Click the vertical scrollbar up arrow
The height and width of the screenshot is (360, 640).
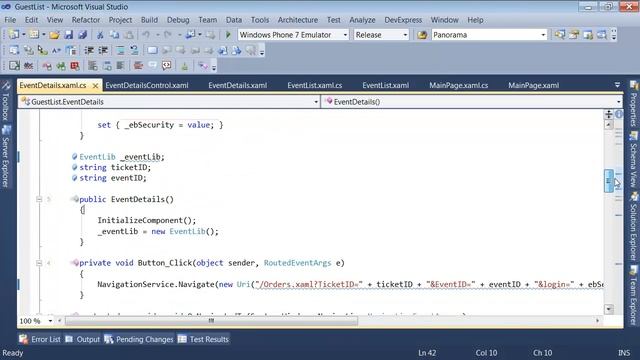(x=609, y=124)
